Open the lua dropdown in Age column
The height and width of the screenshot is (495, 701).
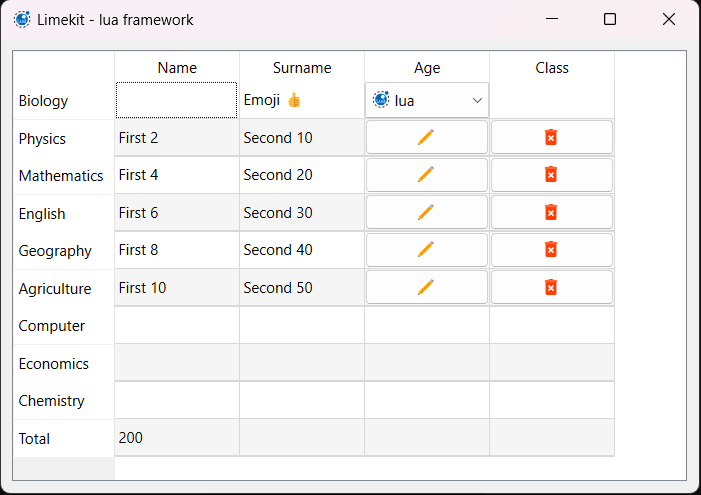click(x=427, y=100)
